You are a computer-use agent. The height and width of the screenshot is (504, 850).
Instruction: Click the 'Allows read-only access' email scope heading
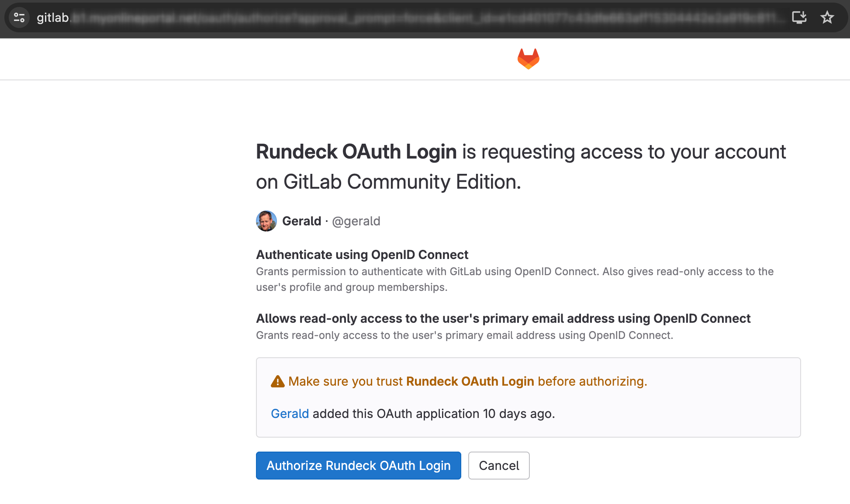coord(503,318)
